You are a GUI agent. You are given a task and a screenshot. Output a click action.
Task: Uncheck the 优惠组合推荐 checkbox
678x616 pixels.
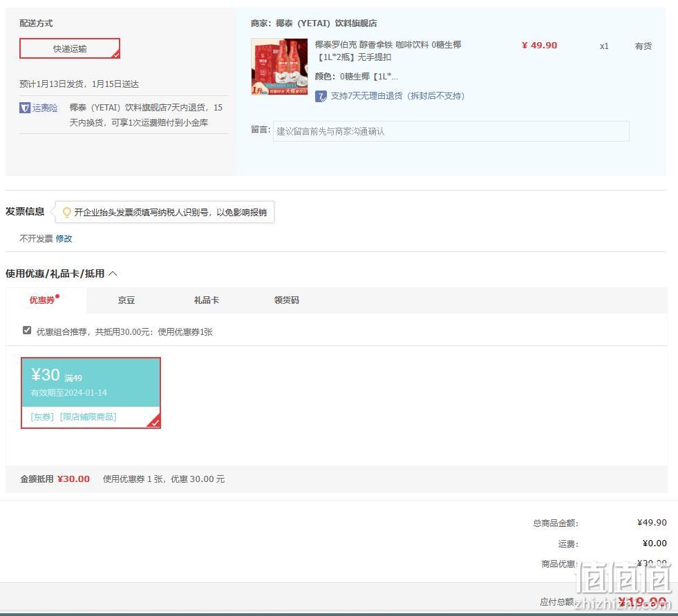point(27,330)
